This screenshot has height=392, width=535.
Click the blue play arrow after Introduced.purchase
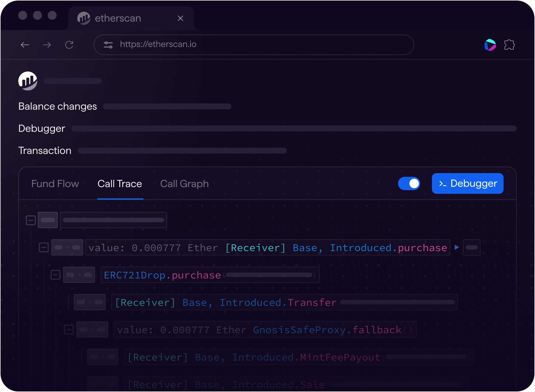457,247
